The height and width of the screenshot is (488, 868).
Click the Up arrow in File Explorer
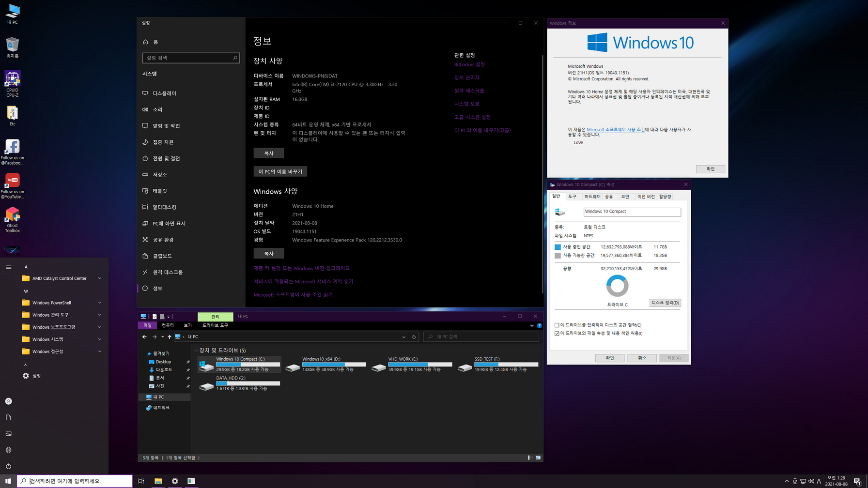[x=170, y=336]
